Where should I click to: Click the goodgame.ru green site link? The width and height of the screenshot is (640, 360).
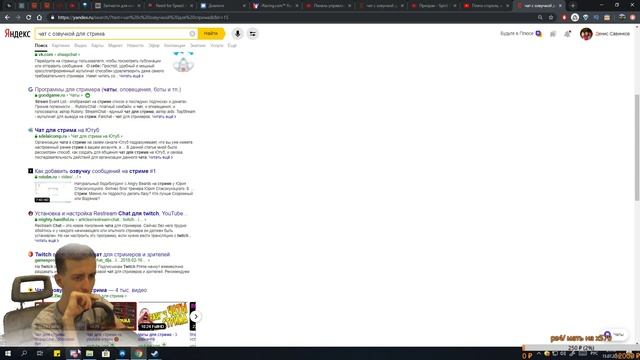(x=51, y=96)
